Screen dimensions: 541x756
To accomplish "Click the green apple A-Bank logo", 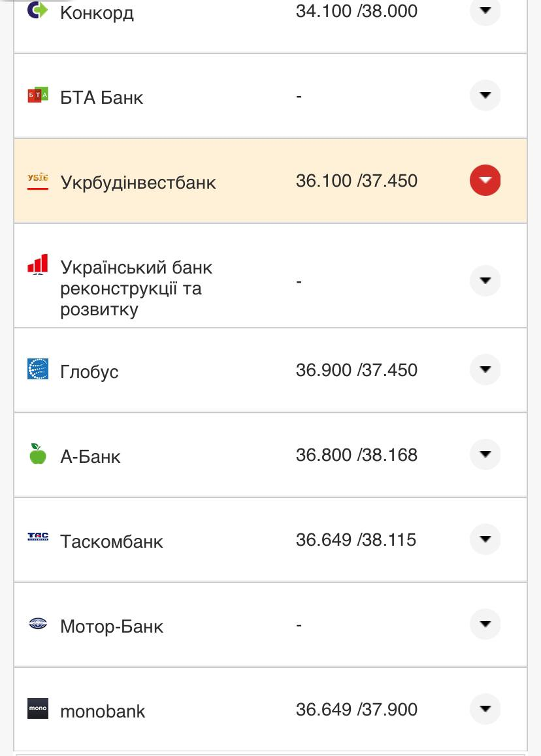I will tap(38, 454).
